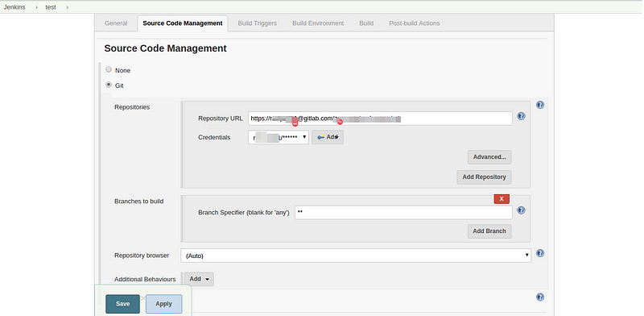Screen dimensions: 644x316
Task: Go to test job breadcrumb link
Action: (51, 7)
